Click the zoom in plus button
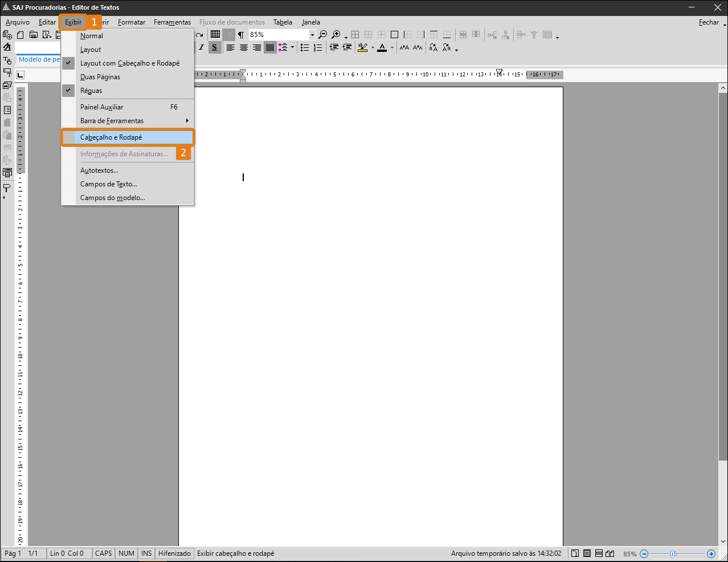 coord(711,553)
